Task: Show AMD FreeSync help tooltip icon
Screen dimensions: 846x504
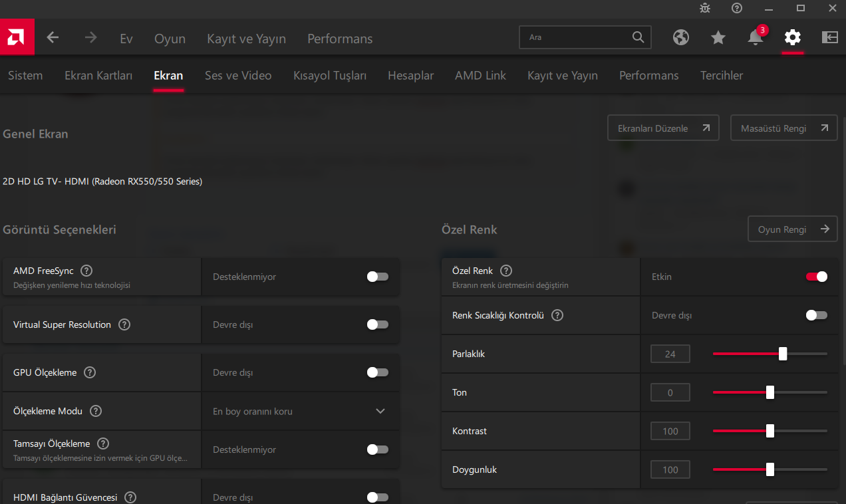Action: point(86,271)
